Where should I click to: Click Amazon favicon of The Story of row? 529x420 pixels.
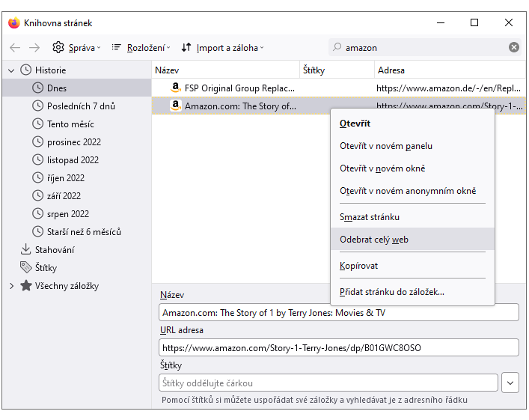175,106
